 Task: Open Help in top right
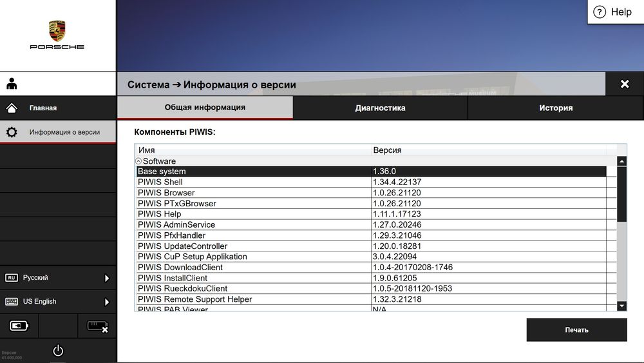616,12
